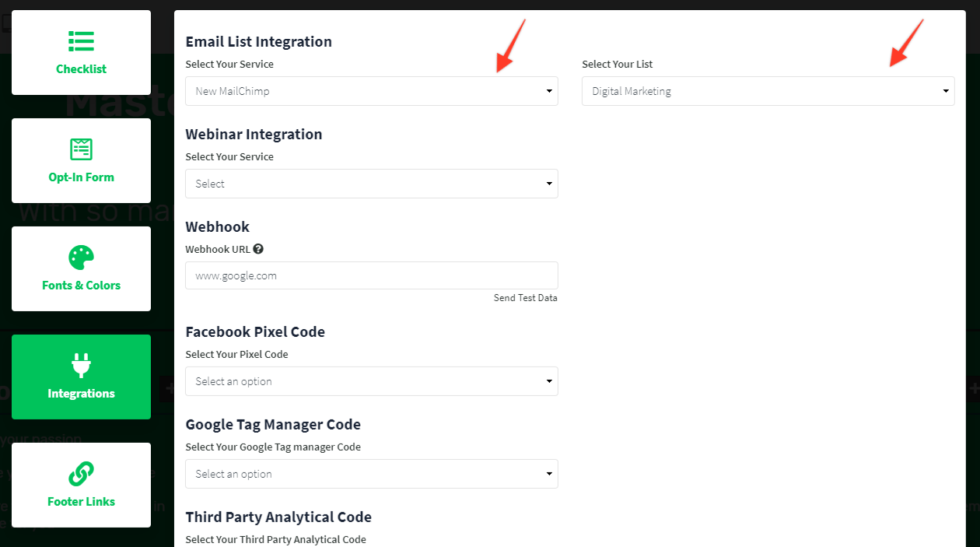
Task: Click the Google Tag Manager Code heading
Action: click(x=273, y=425)
